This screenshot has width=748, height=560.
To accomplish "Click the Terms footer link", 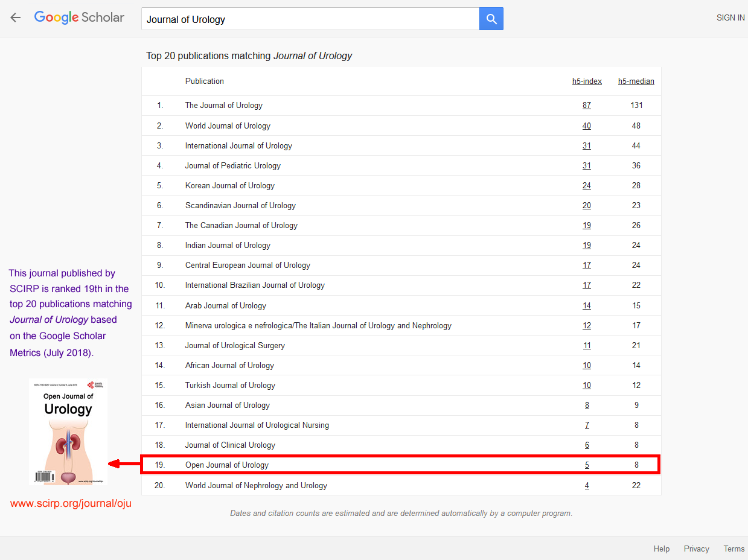I will (x=734, y=549).
